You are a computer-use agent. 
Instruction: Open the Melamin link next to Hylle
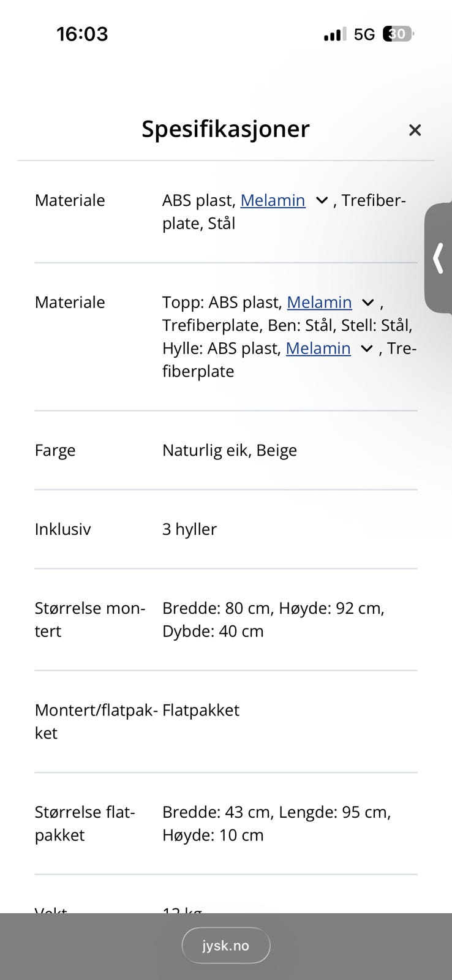click(x=318, y=348)
